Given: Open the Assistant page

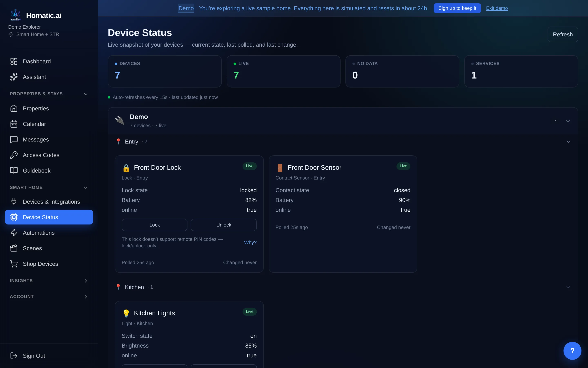Looking at the screenshot, I should click(49, 77).
